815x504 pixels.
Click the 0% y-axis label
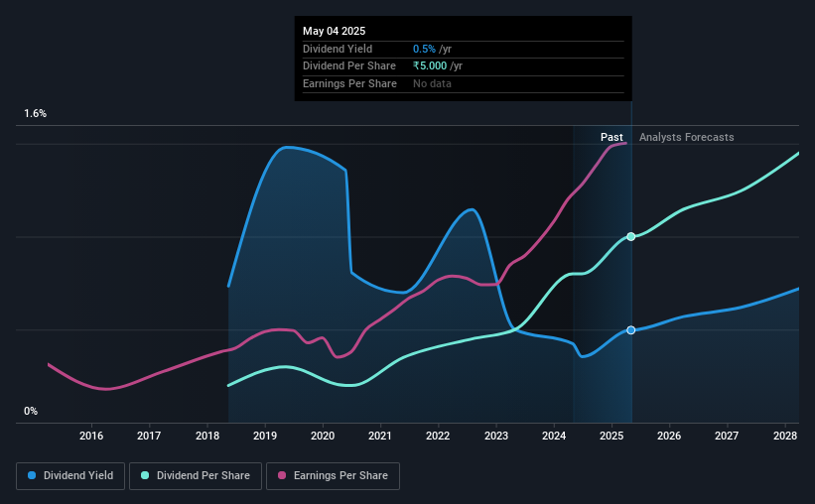[31, 411]
